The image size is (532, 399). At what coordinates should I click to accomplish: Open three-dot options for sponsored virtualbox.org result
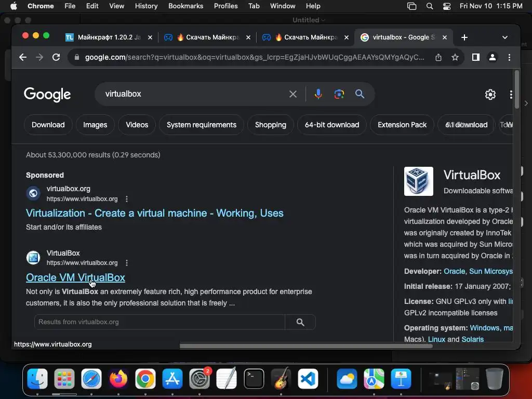click(127, 199)
